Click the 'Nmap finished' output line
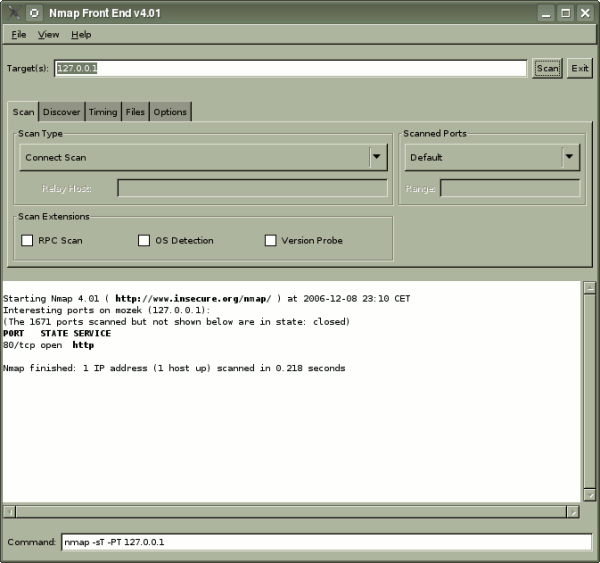 (174, 368)
